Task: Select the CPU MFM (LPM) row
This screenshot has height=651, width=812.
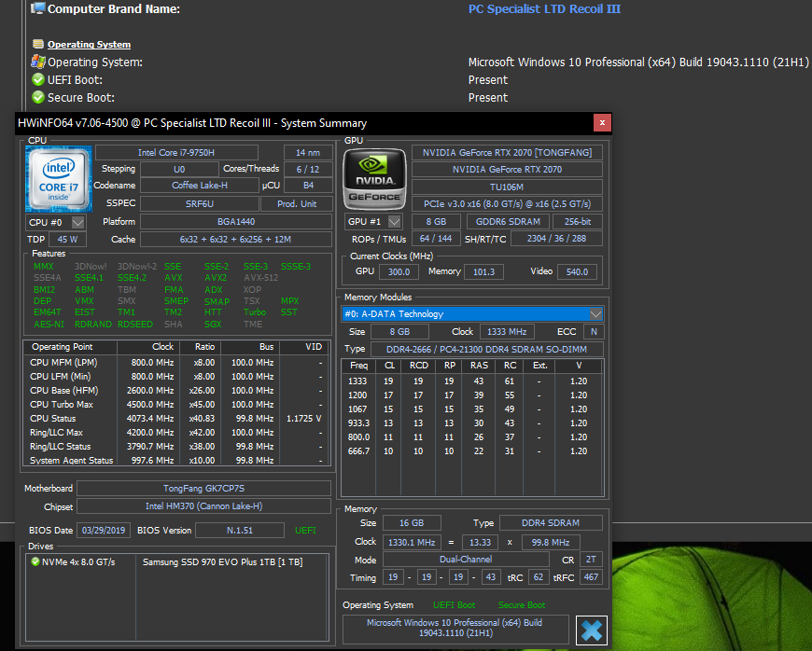Action: tap(176, 363)
